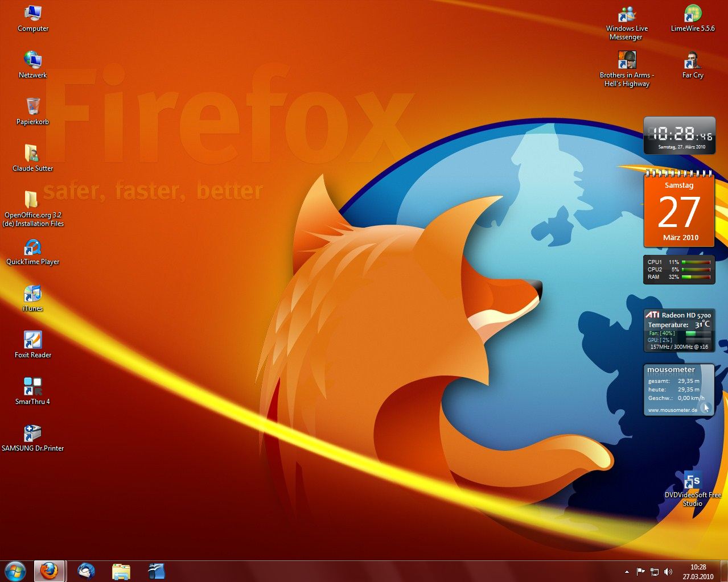
Task: Select the QuickTime Player shortcut
Action: pyautogui.click(x=33, y=251)
